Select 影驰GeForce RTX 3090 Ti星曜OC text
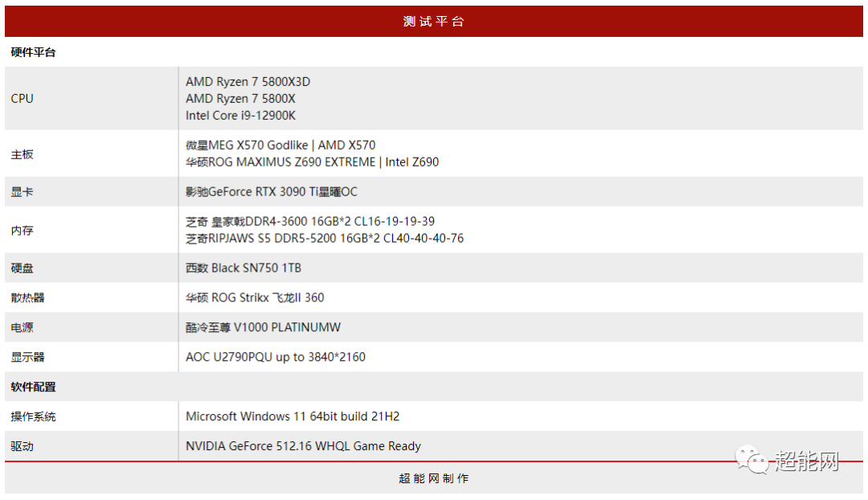This screenshot has height=500, width=868. (x=272, y=192)
